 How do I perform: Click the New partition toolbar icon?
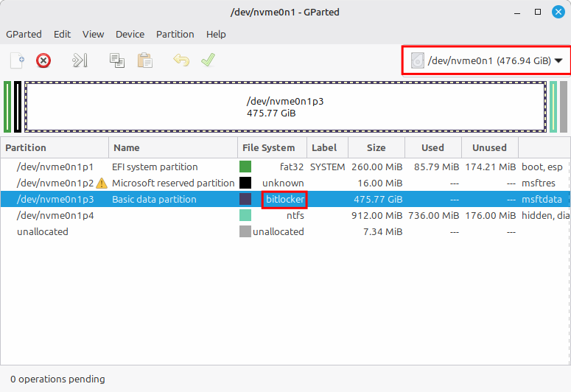tap(17, 60)
